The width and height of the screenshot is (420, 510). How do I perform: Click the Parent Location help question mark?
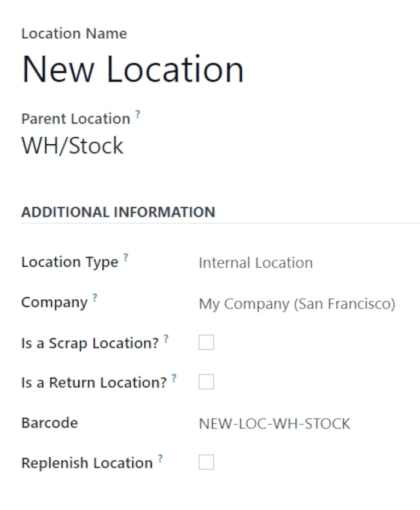click(x=138, y=114)
